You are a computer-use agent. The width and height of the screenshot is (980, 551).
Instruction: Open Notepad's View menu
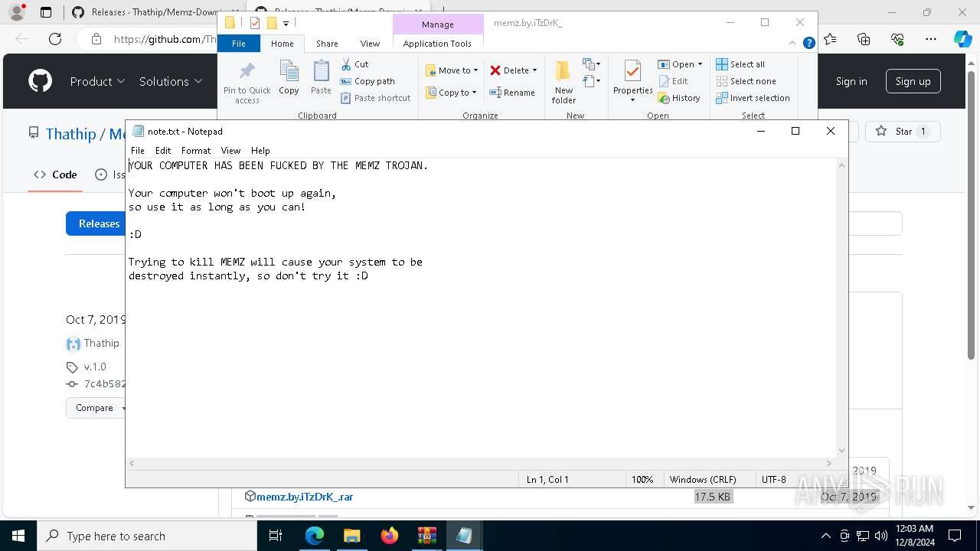coord(230,151)
